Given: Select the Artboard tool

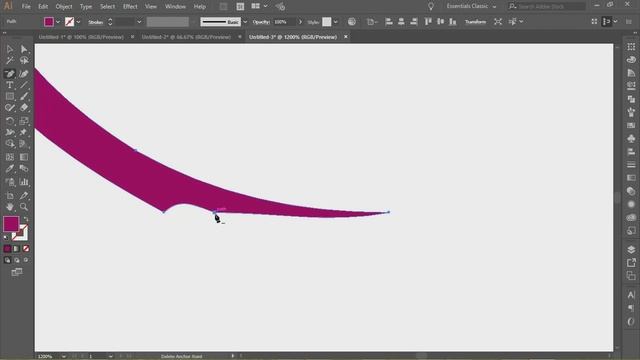Looking at the screenshot, I should tap(10, 196).
